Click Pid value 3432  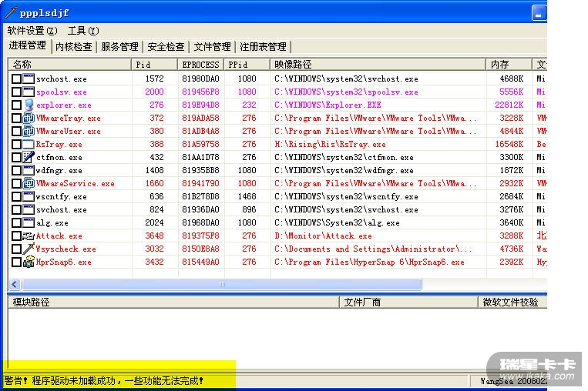pyautogui.click(x=154, y=262)
